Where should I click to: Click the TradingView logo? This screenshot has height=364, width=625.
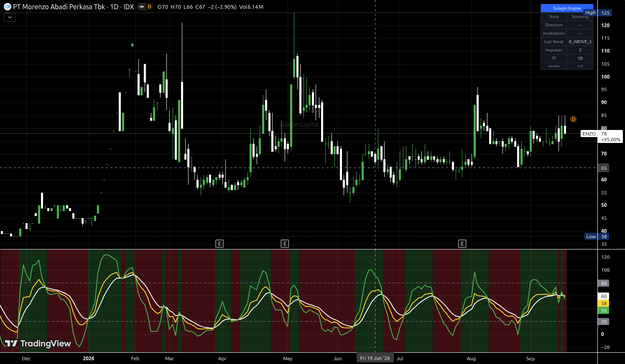(x=38, y=344)
